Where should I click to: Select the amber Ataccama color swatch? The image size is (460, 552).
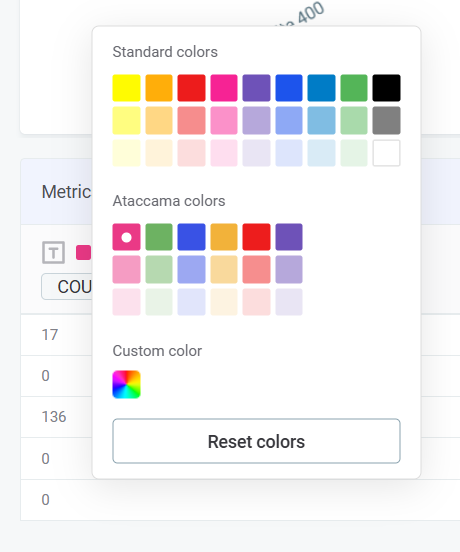point(224,237)
